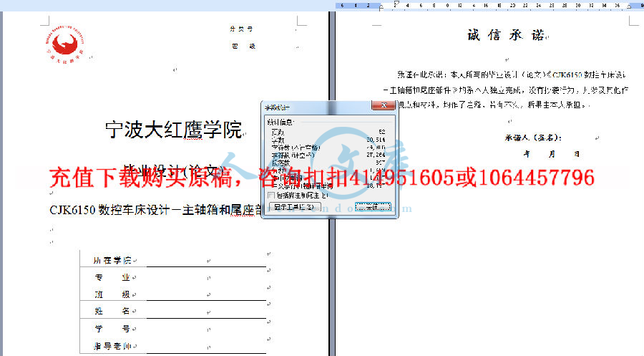Click the red college logo image
Viewport: 644px width, 356px height.
(x=64, y=44)
